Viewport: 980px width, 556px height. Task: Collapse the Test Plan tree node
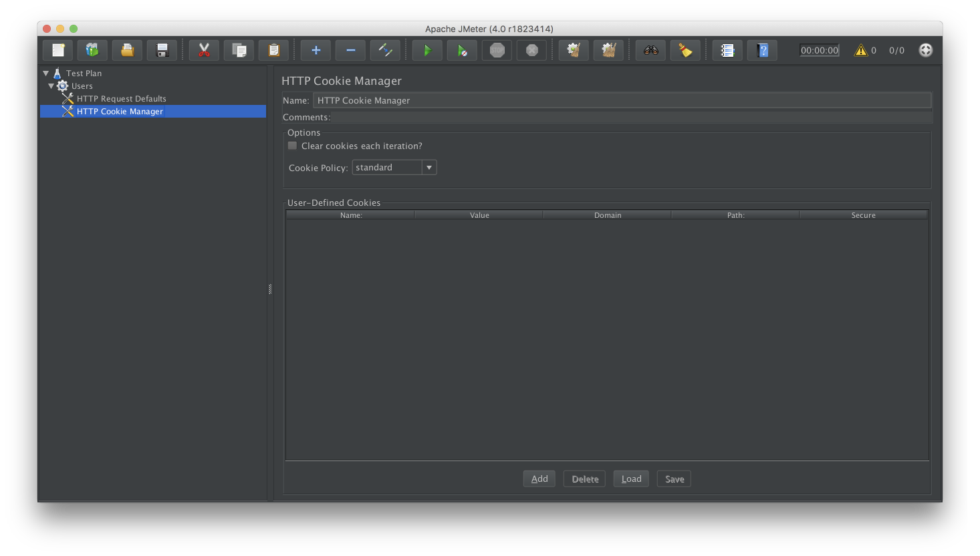(x=45, y=74)
